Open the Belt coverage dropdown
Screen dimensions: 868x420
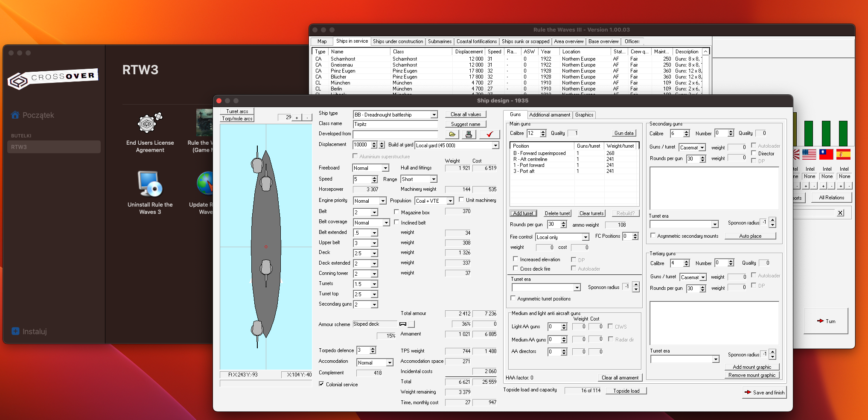[x=386, y=223]
